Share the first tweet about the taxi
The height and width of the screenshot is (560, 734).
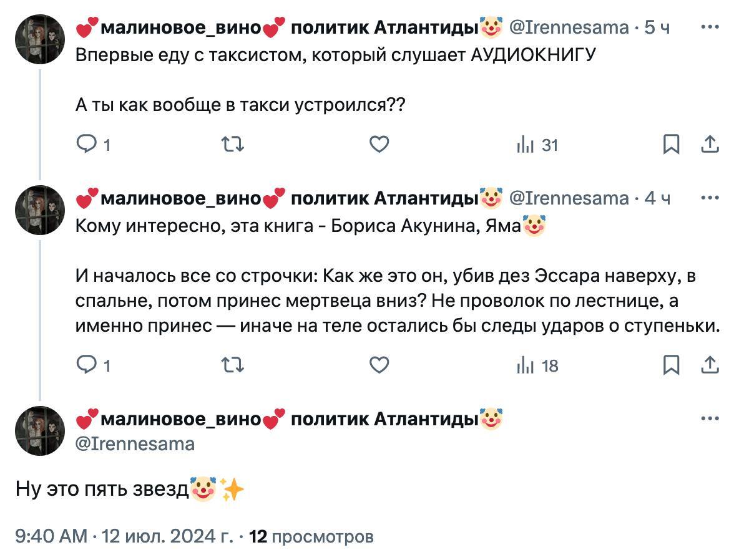click(710, 145)
